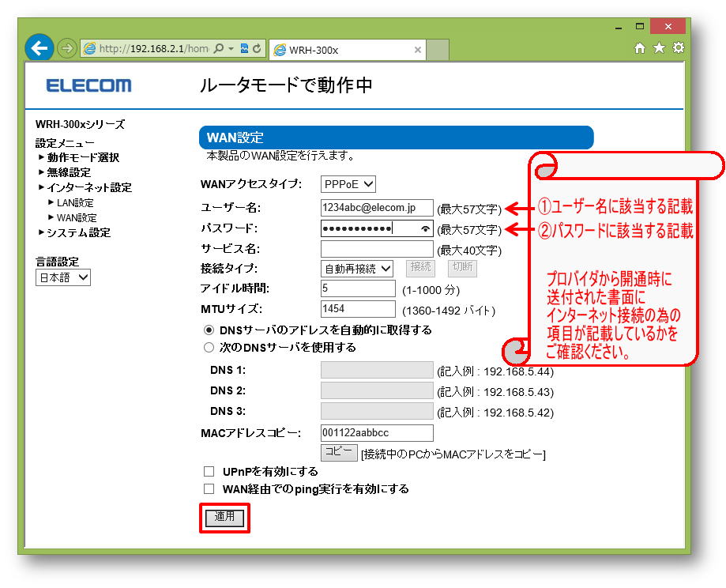Enable the UPnPを有効にする checkbox

[x=209, y=472]
